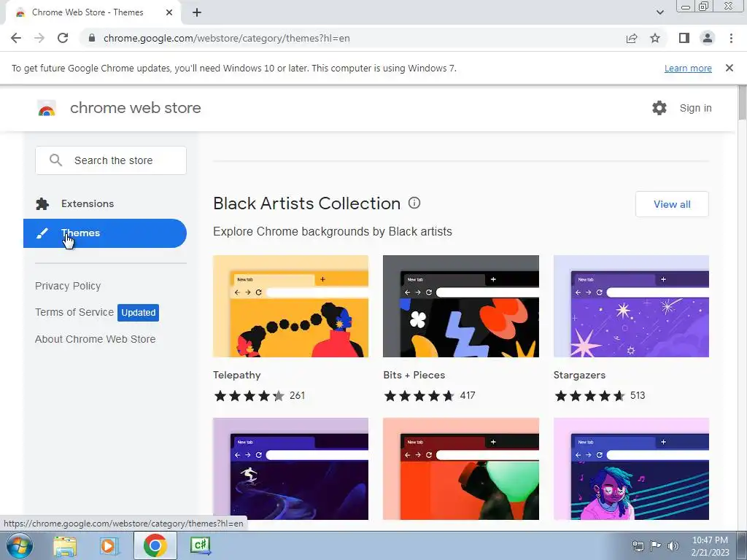The height and width of the screenshot is (560, 747).
Task: Click Telepathy's 261 rating count
Action: tap(298, 396)
